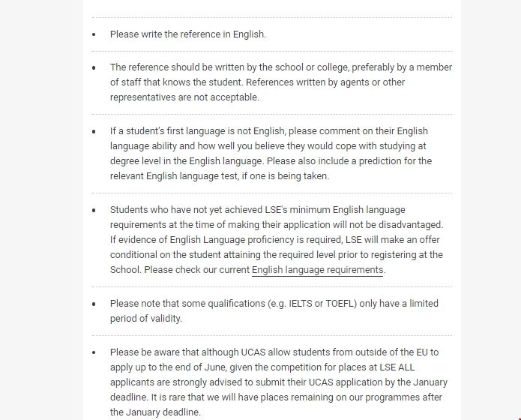521x420 pixels.
Task: Click the bullet beside "The reference should be written"
Action: 94,67
